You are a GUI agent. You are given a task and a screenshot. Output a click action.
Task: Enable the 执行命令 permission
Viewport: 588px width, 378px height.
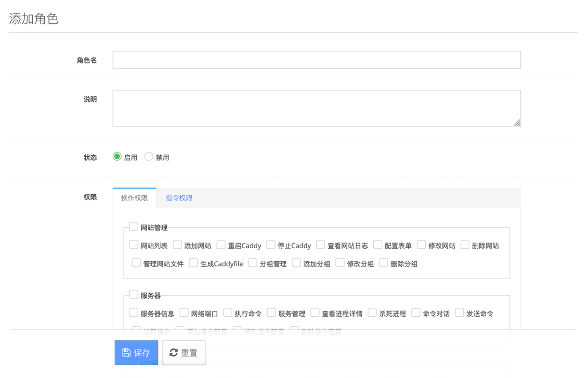[x=228, y=313]
